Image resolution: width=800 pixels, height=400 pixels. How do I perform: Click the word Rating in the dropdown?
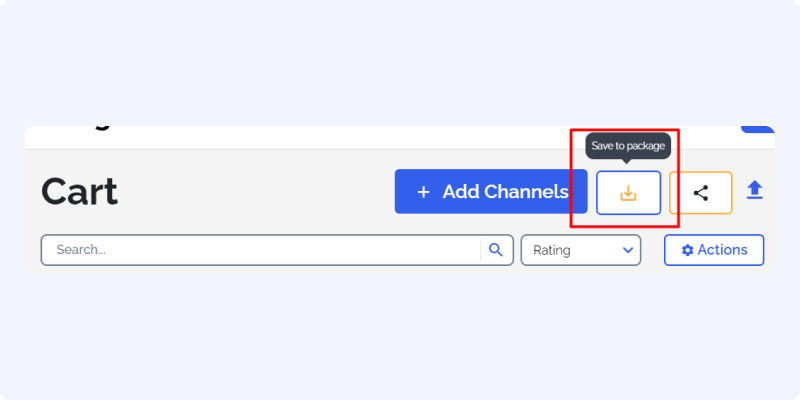[552, 251]
